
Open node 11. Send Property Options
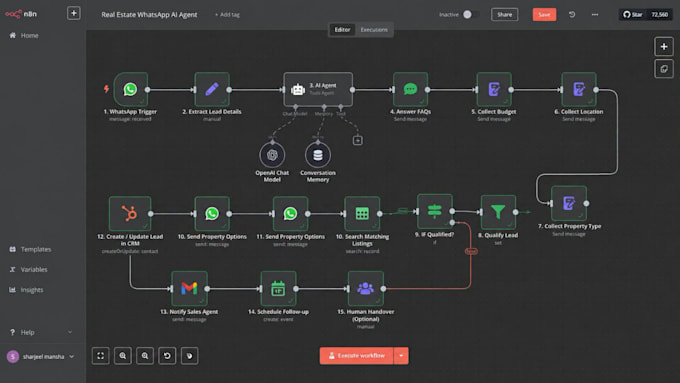point(290,213)
